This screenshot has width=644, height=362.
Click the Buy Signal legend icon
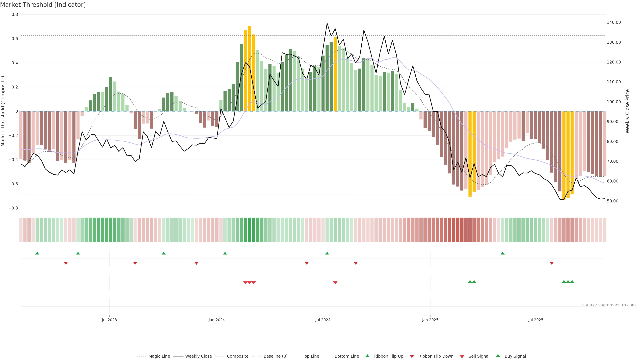pos(498,356)
